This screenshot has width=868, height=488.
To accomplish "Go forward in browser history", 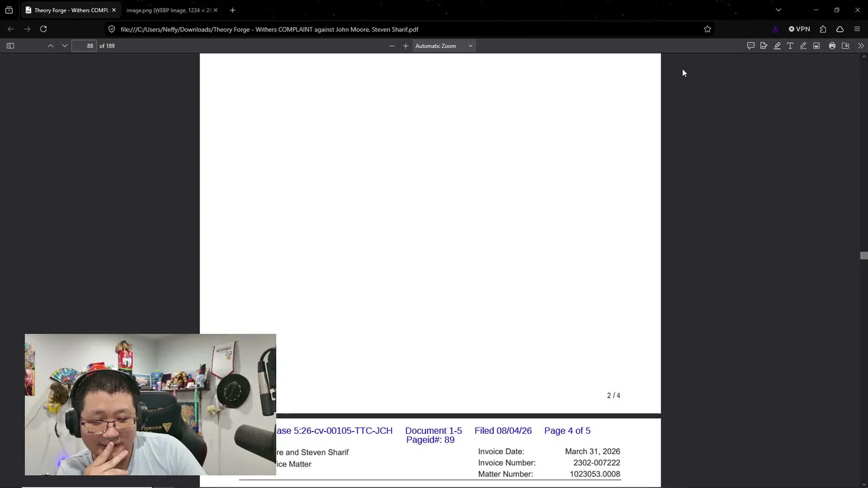I will coord(27,28).
